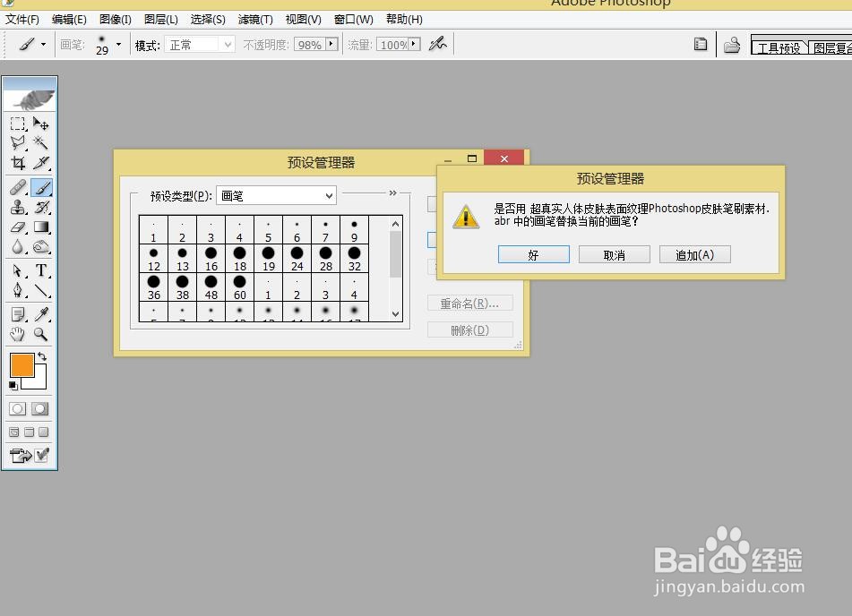Select the Rectangular Marquee tool
The width and height of the screenshot is (852, 616).
[x=18, y=124]
